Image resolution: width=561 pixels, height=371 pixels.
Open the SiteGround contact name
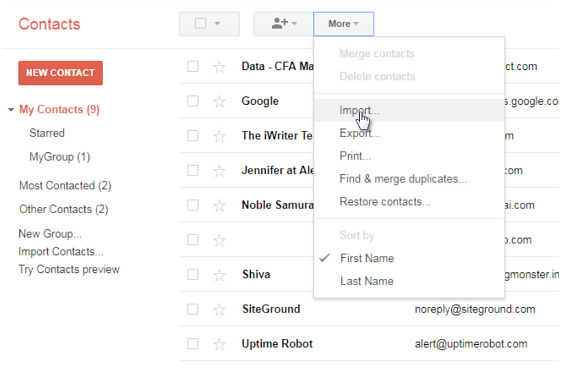click(271, 309)
